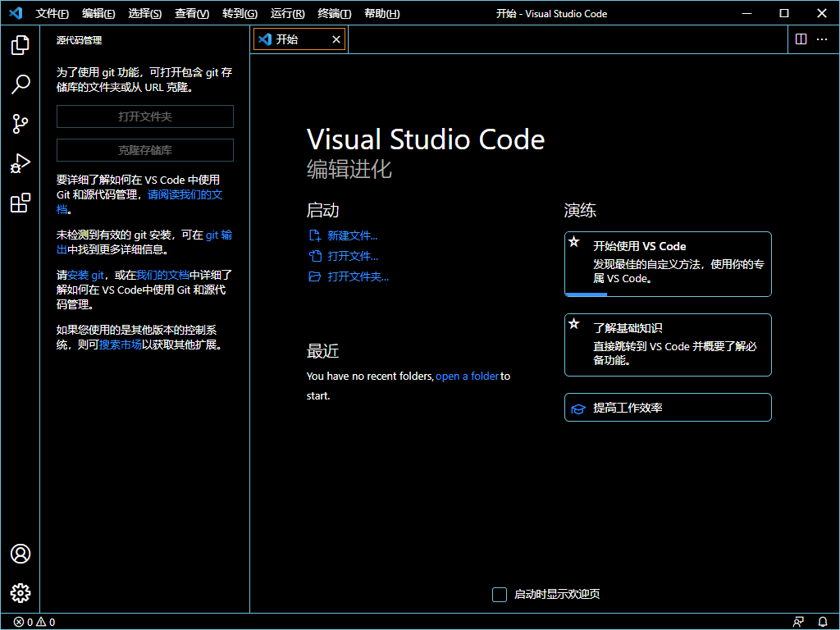The width and height of the screenshot is (840, 630).
Task: Click the 搜索市场 link
Action: pyautogui.click(x=121, y=345)
